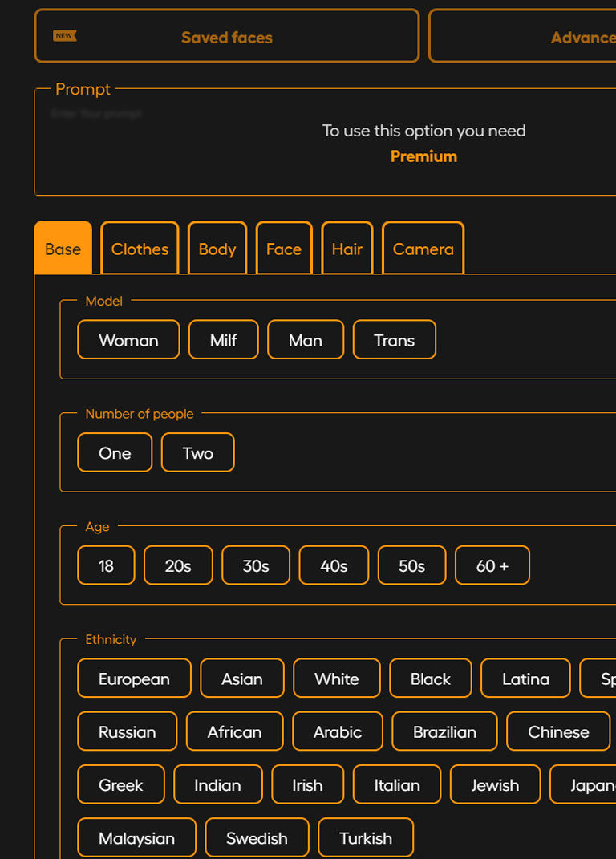Go to the Camera tab

pos(423,249)
